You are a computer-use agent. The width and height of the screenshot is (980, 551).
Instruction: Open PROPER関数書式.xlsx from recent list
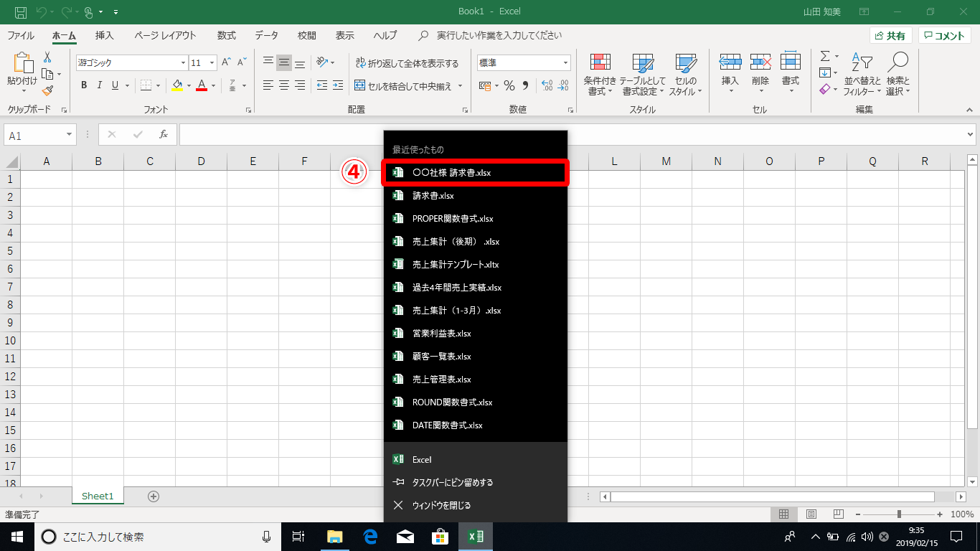click(476, 219)
